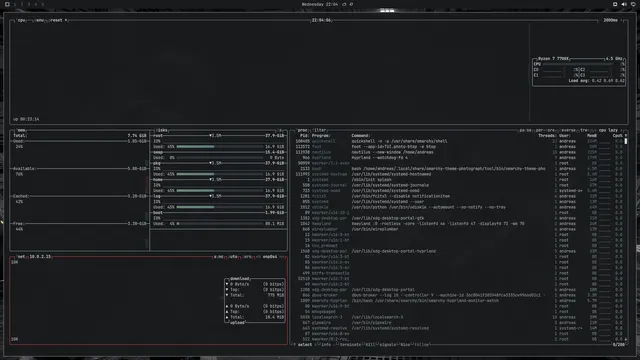Screen dimensions: 640x360
Task: Open signals in proc footer
Action: pos(388,344)
